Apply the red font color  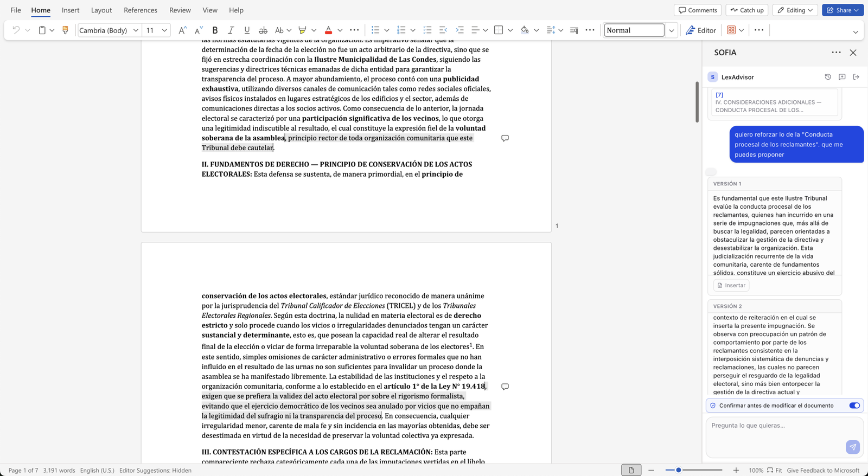point(328,30)
